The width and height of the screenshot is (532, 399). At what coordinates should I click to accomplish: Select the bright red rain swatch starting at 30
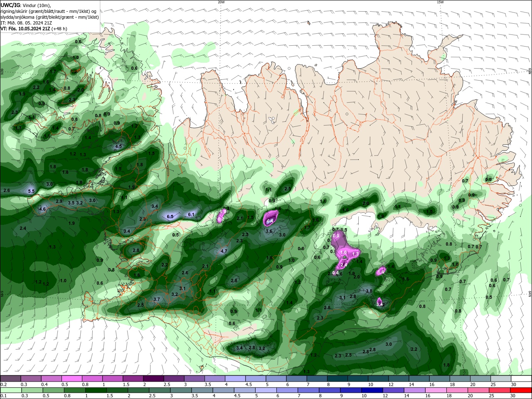521,390
